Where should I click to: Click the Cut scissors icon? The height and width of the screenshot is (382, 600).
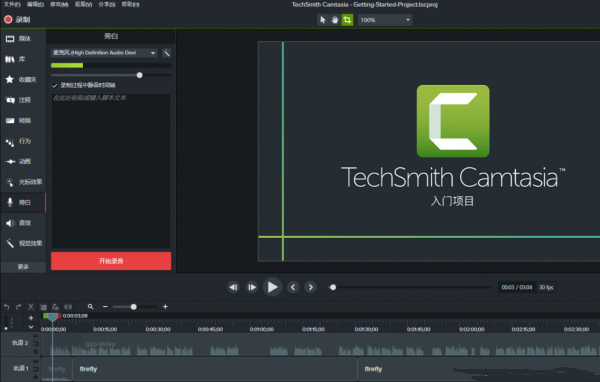pos(31,307)
